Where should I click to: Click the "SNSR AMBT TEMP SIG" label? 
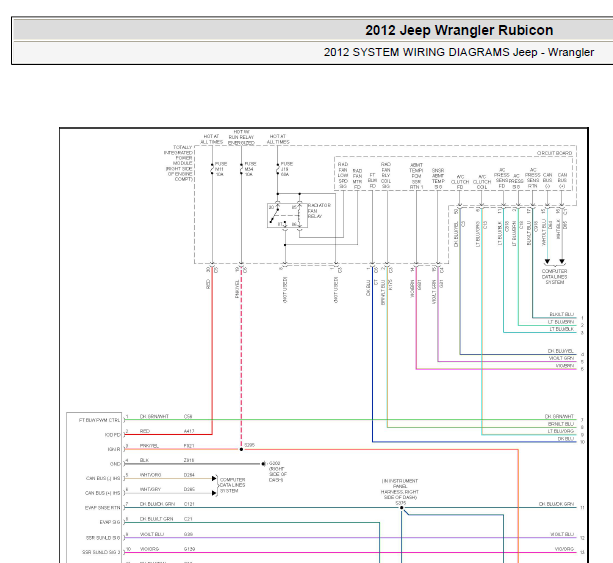[438, 179]
